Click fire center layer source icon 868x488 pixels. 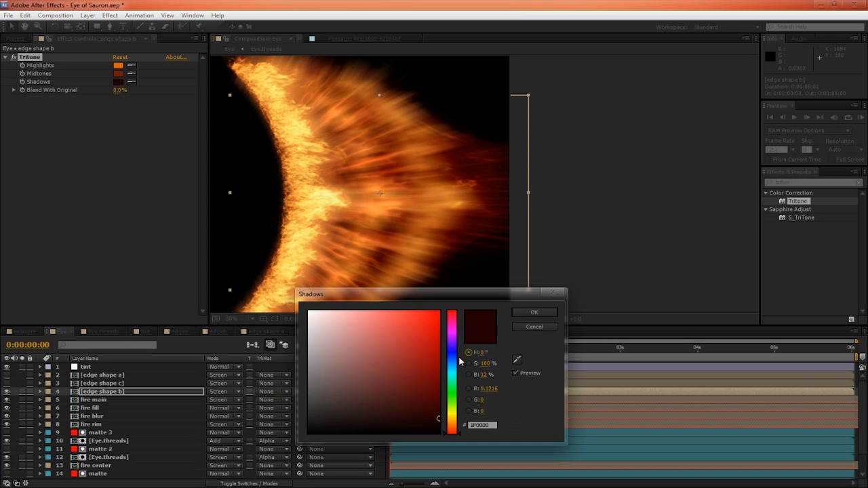(x=75, y=466)
